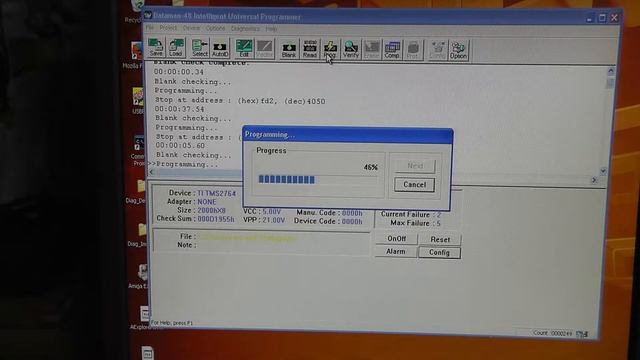
Task: Click the log line with dec 4050
Action: 240,100
